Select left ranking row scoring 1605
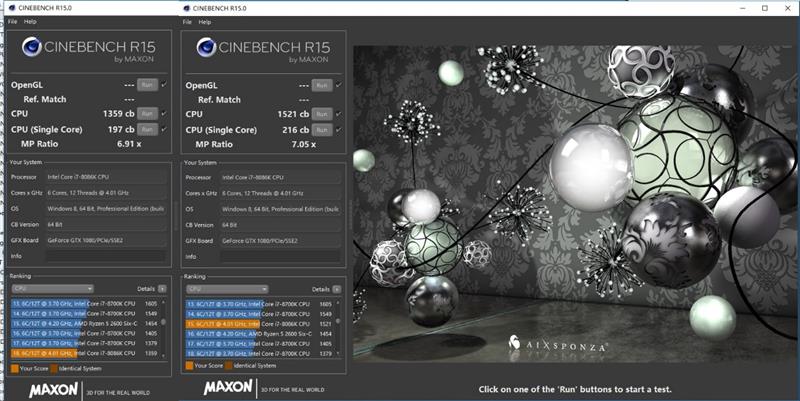Image resolution: width=800 pixels, height=401 pixels. point(85,304)
